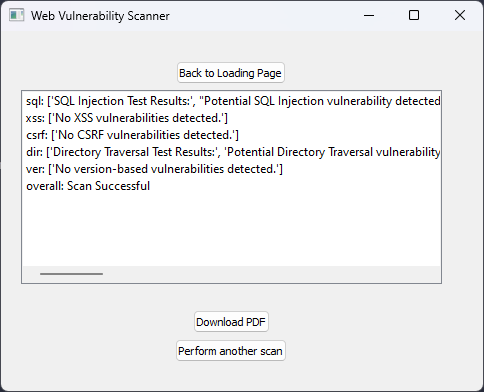Click the scrollbar track right of the thumb
The height and width of the screenshot is (392, 484).
point(267,274)
